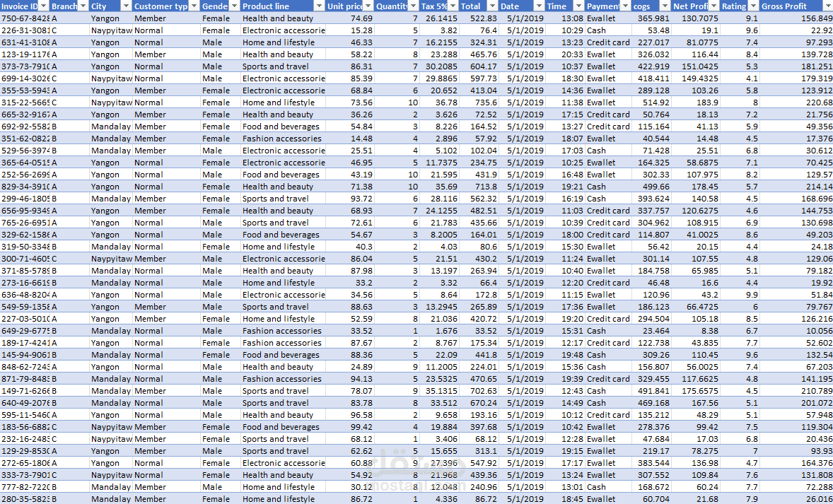Select Fashion accessories in row 351-62-0822
Screen dimensions: 833x504
tap(281, 139)
